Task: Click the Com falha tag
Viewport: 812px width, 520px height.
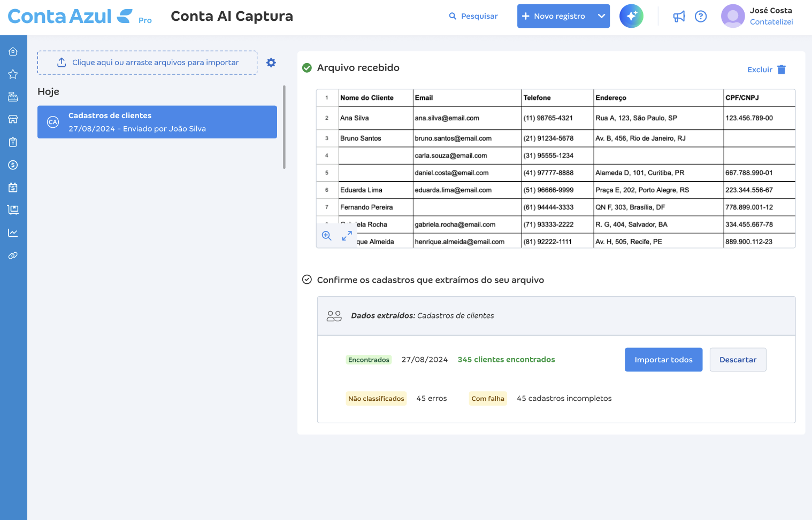Action: pyautogui.click(x=488, y=399)
